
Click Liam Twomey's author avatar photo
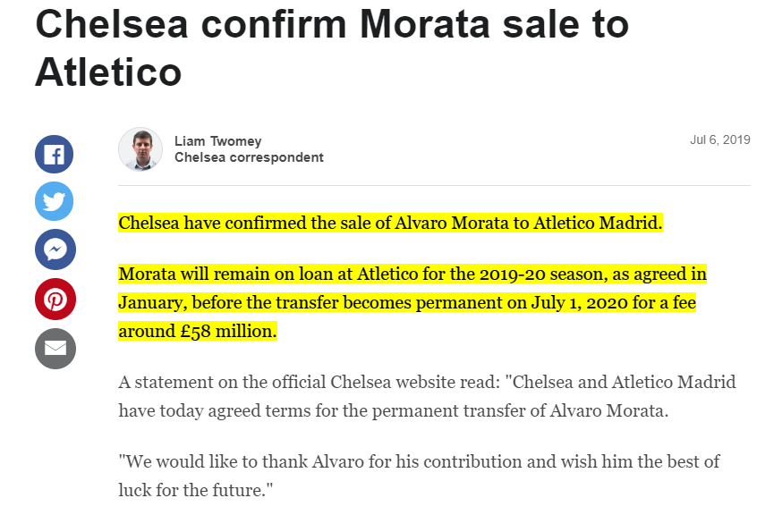click(140, 149)
